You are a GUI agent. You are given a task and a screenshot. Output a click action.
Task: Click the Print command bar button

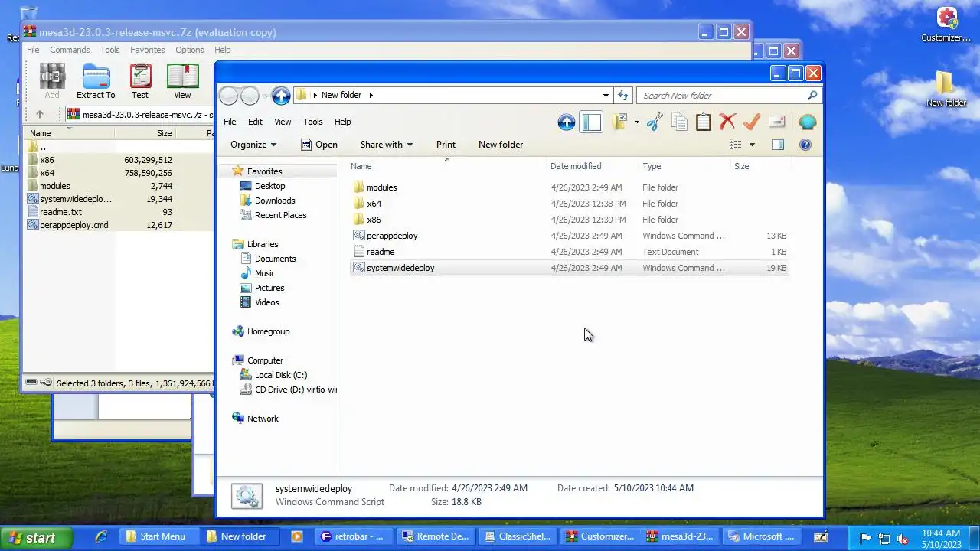446,145
